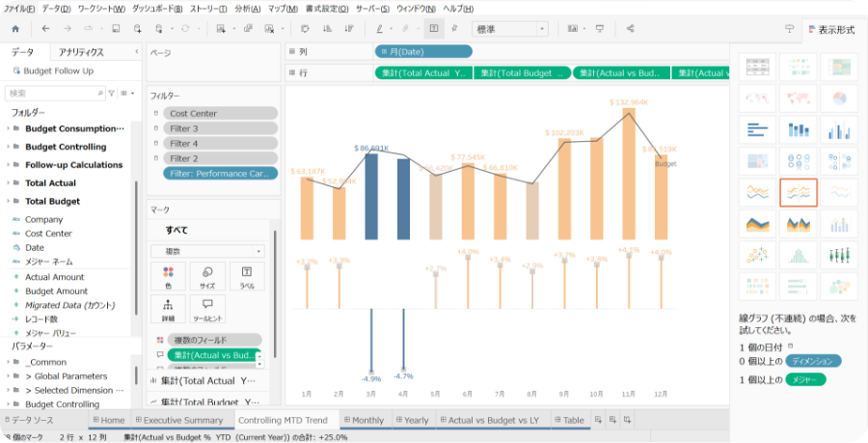Click the 検索 search field in data pane
The image size is (868, 443).
[x=55, y=94]
